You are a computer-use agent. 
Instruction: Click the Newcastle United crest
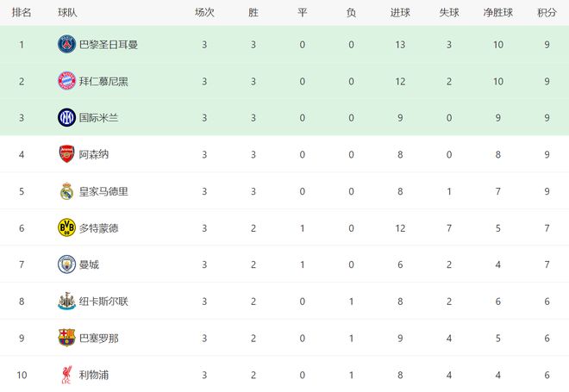(x=66, y=302)
